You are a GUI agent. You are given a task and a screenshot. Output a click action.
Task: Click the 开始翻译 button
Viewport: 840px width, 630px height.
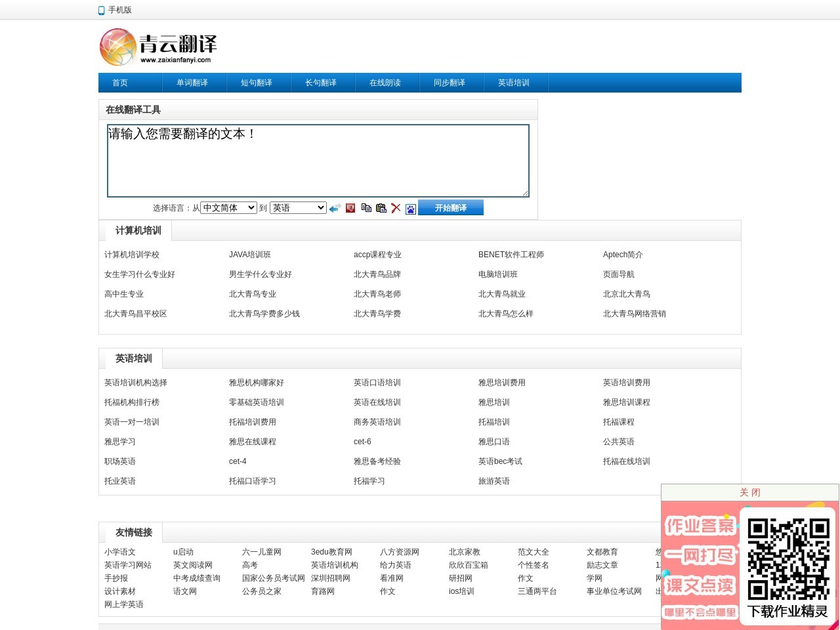pos(451,207)
